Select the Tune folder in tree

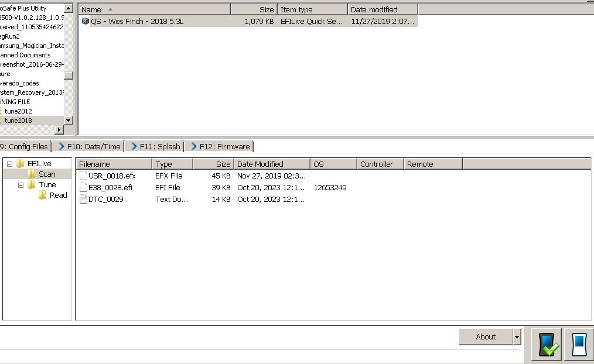click(47, 185)
